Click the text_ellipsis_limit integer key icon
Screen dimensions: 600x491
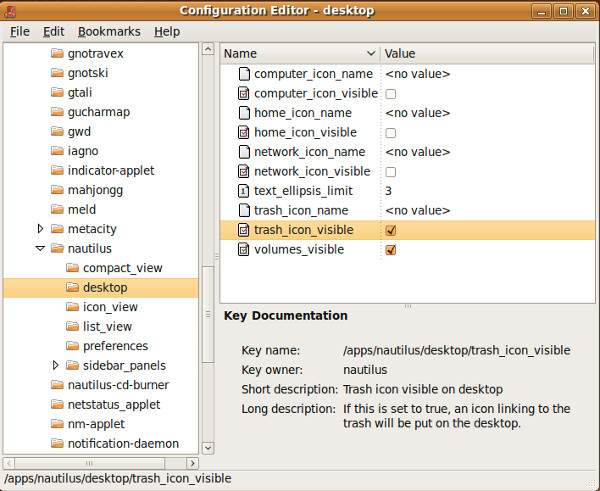(243, 191)
